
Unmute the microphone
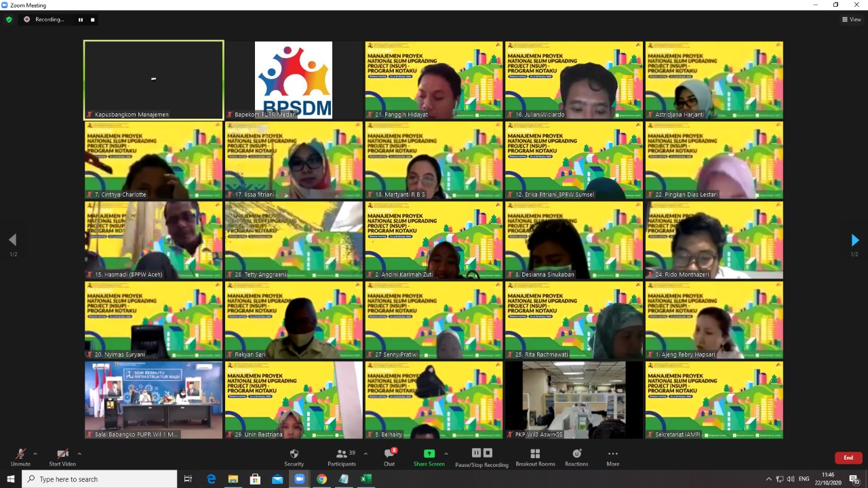(20, 457)
